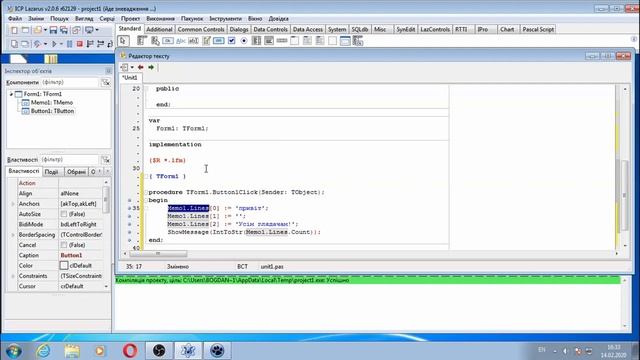
Task: Click the Save floppy disk icon
Action: pos(53,30)
